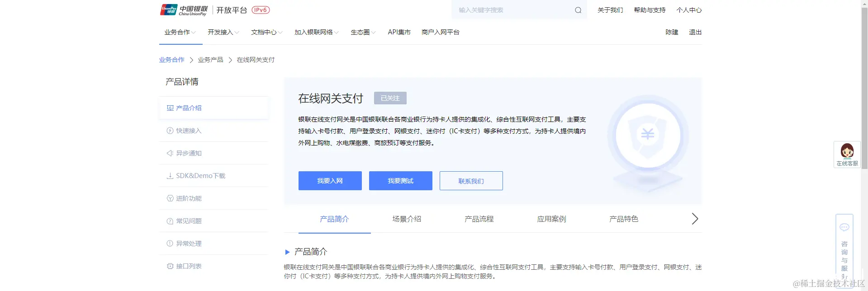This screenshot has width=868, height=291.
Task: Click the 咨询与服务 chat bubble icon
Action: point(844,227)
